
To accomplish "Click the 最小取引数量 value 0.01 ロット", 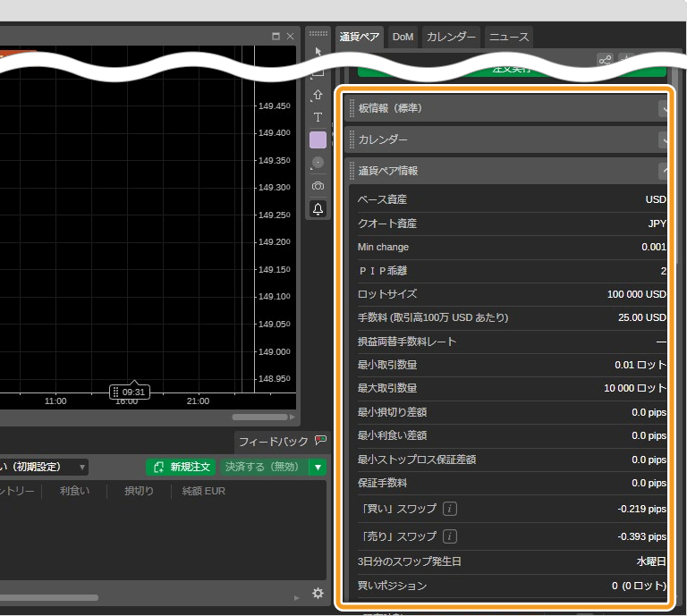I will (640, 365).
